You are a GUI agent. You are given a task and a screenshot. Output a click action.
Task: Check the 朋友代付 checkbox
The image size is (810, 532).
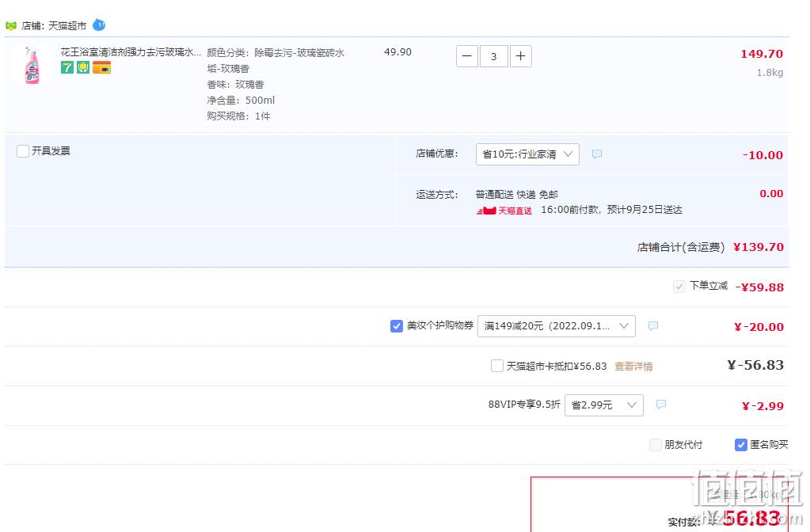[x=655, y=445]
